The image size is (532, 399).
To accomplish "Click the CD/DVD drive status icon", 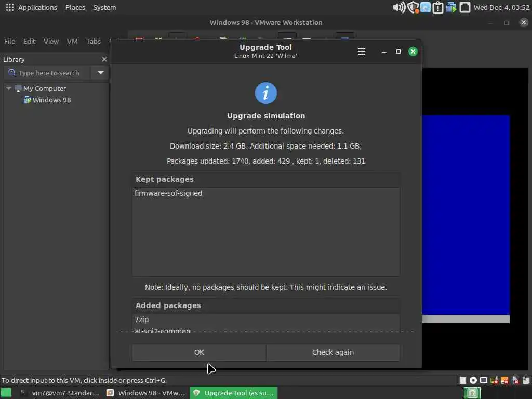I will pos(473,380).
